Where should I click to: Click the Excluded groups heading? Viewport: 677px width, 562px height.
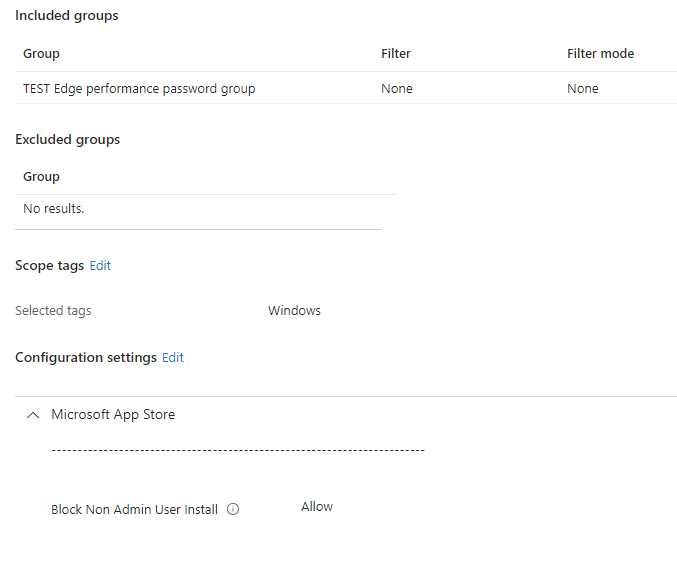[x=67, y=140]
